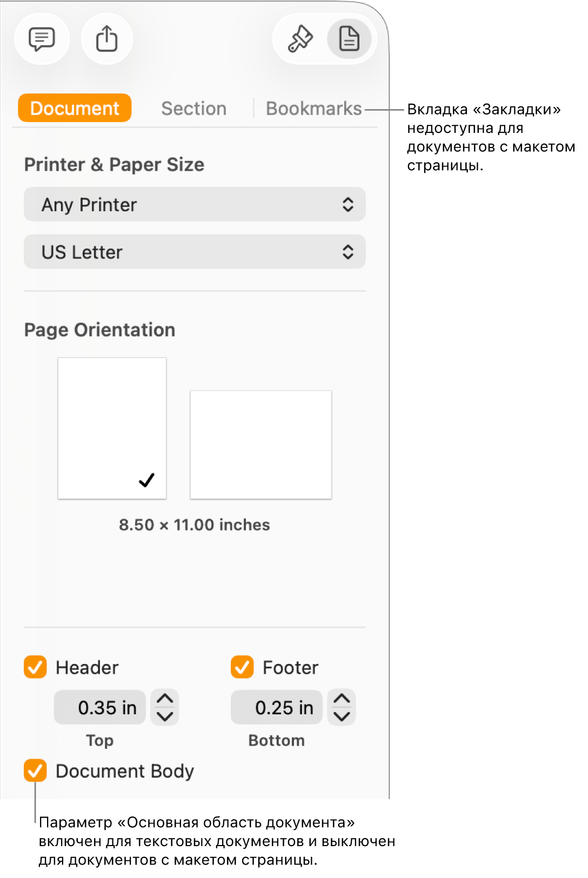Open the Bookmarks tab
Viewport: 588px width, 878px height.
tap(313, 109)
